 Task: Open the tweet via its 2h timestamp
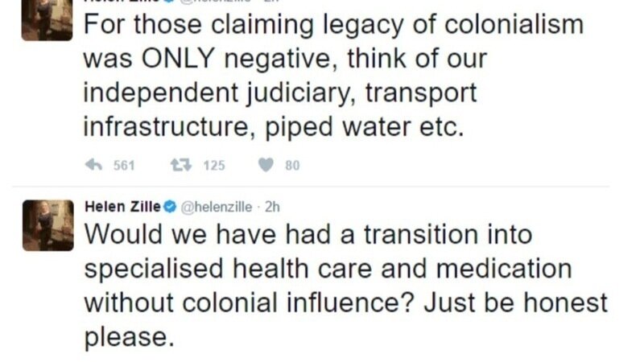272,207
